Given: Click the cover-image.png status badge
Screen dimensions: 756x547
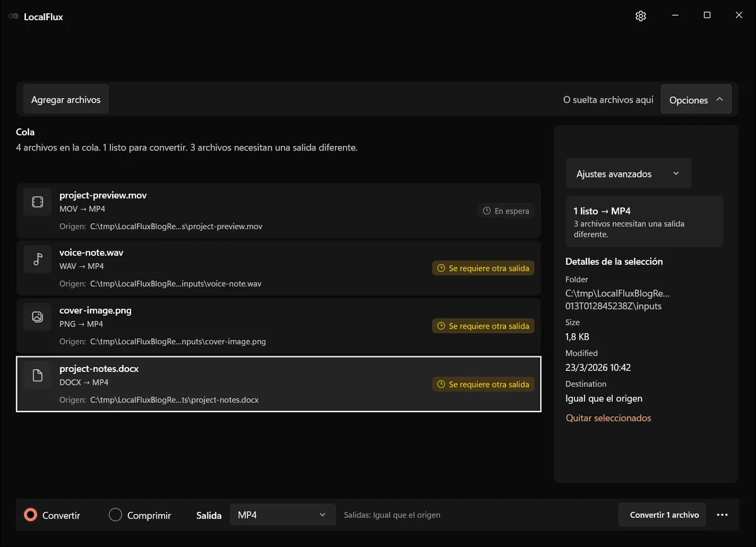Looking at the screenshot, I should [483, 326].
